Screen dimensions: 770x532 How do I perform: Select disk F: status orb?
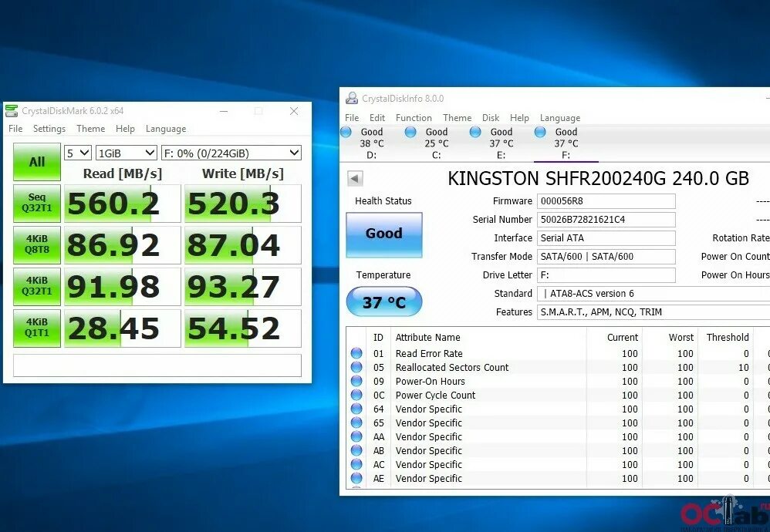pyautogui.click(x=540, y=132)
